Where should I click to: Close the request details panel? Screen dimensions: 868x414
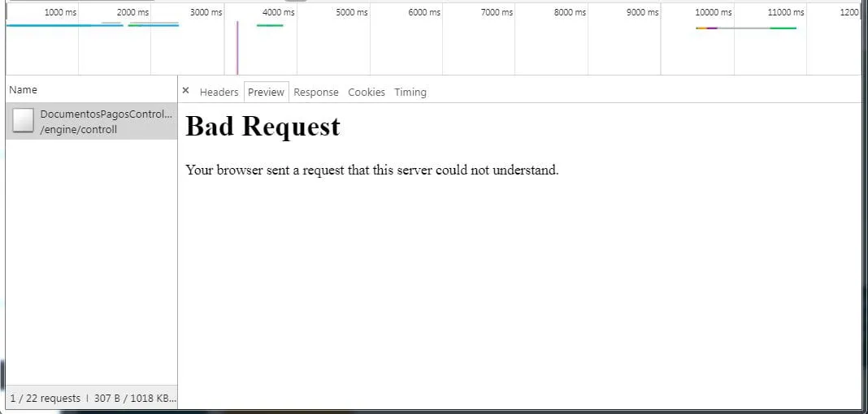185,91
